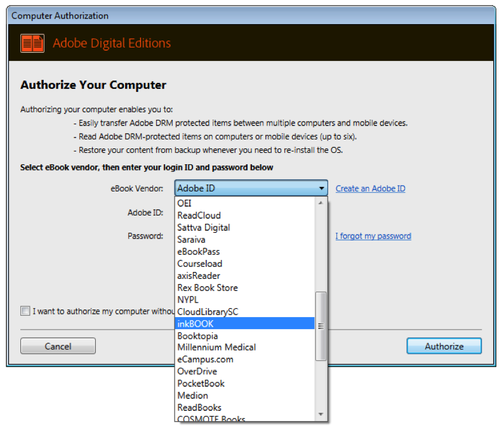504x428 pixels.
Task: Choose ReadCloud in vendor list
Action: pos(245,216)
